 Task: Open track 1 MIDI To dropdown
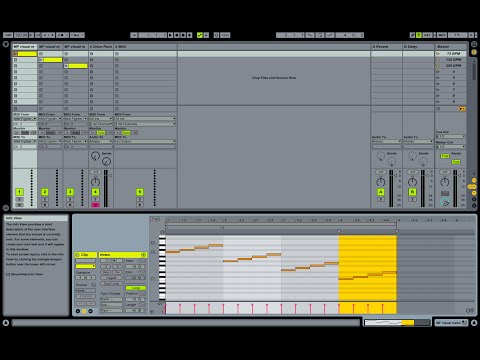pos(25,141)
